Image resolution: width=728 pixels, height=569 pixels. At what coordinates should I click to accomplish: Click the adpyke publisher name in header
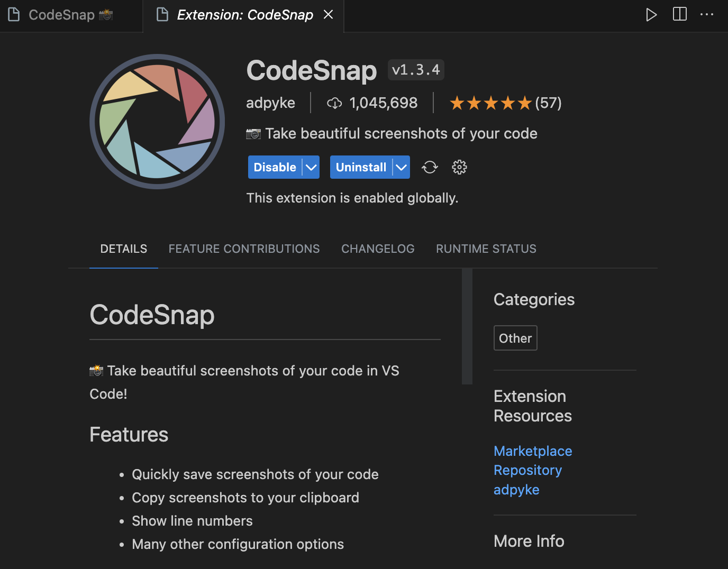(x=270, y=103)
